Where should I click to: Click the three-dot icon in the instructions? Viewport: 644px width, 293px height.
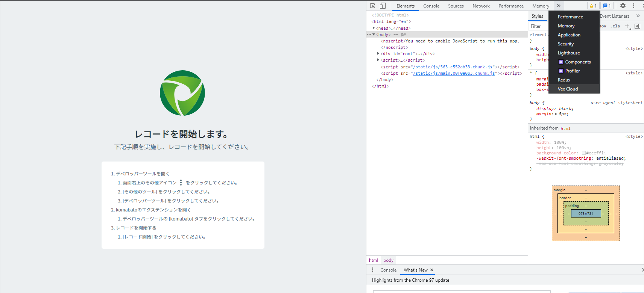coord(181,183)
